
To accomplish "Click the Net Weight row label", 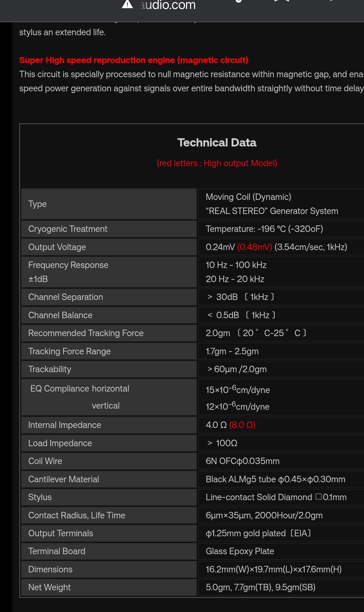I will [49, 587].
